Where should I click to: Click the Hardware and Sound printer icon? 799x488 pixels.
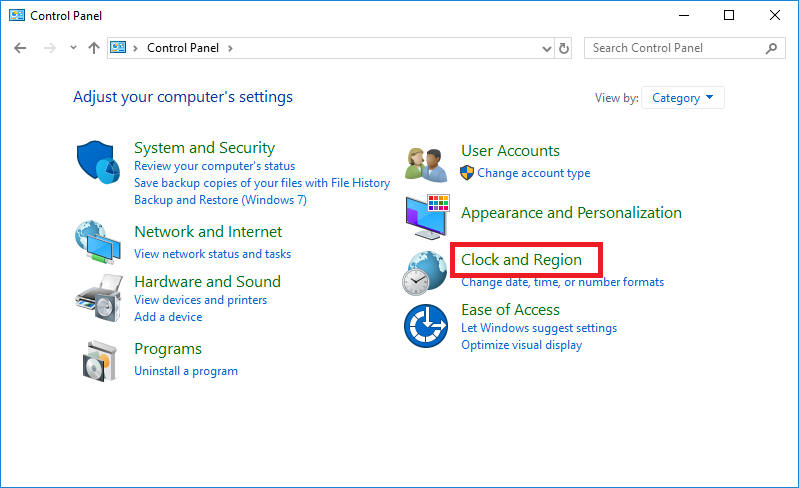[x=97, y=295]
